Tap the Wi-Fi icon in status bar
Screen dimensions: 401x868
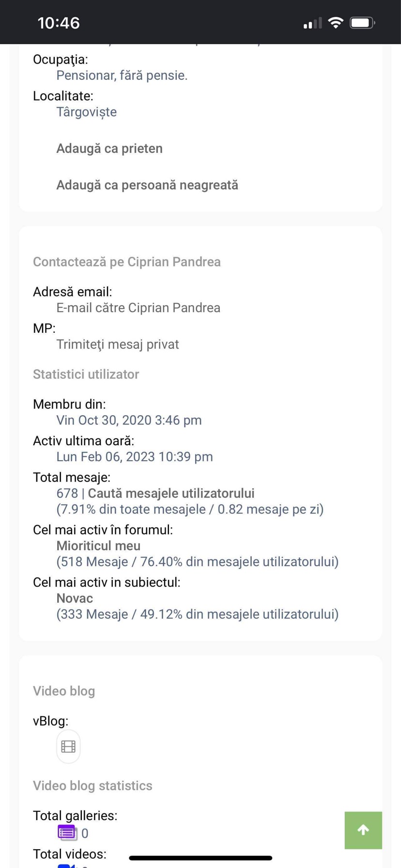[336, 23]
